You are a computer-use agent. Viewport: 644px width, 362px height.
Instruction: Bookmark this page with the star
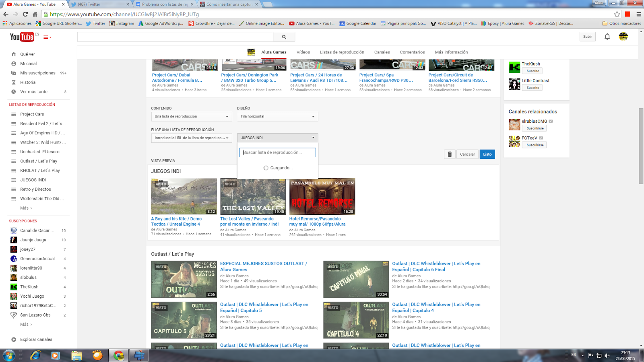click(x=617, y=14)
